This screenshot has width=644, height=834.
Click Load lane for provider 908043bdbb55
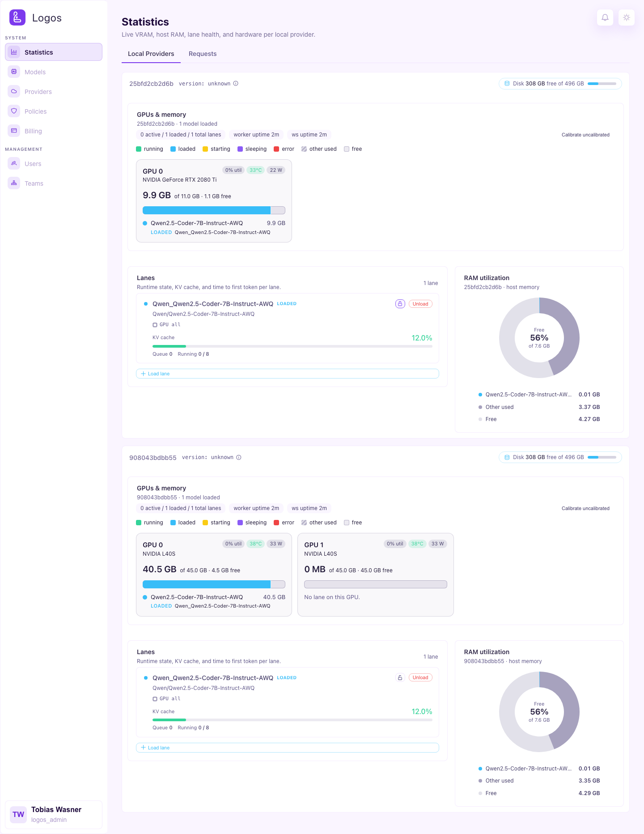click(288, 748)
